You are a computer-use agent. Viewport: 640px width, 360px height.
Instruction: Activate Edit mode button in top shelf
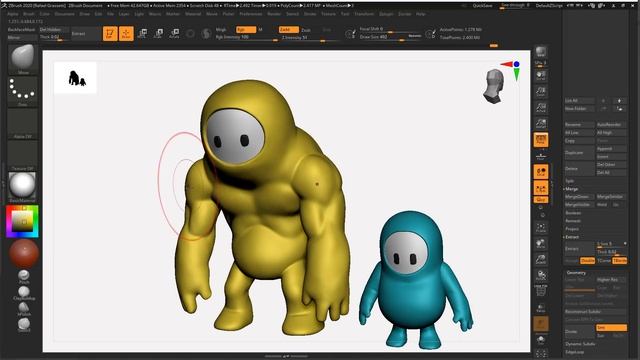pyautogui.click(x=110, y=33)
